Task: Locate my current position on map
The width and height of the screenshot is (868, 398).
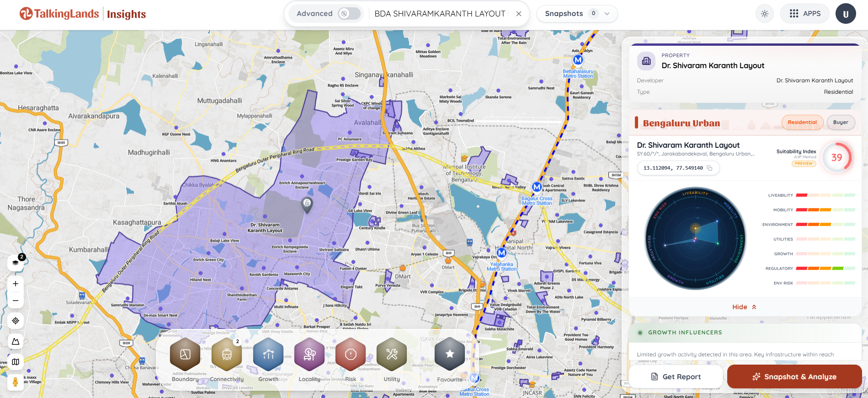Action: coord(16,321)
